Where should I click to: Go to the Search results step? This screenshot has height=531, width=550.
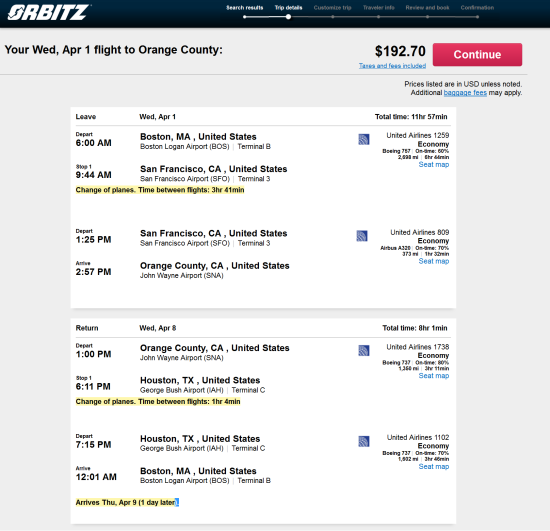244,8
